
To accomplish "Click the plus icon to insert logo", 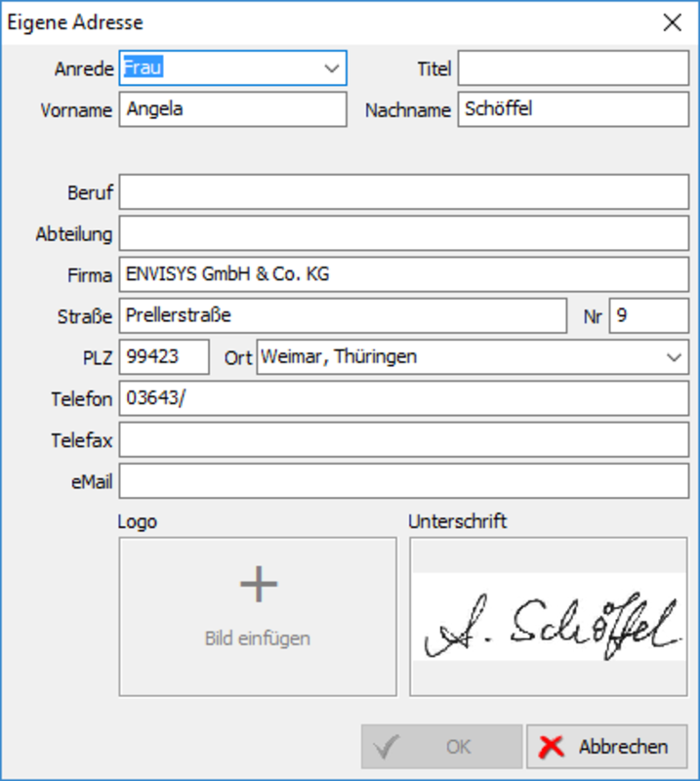I will [259, 584].
